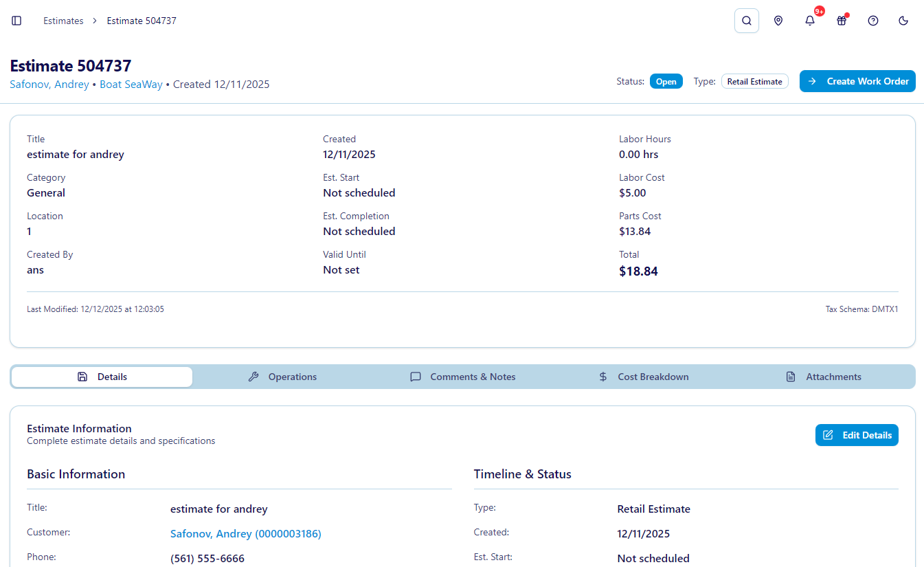Click the location pin icon in the header

(x=778, y=21)
